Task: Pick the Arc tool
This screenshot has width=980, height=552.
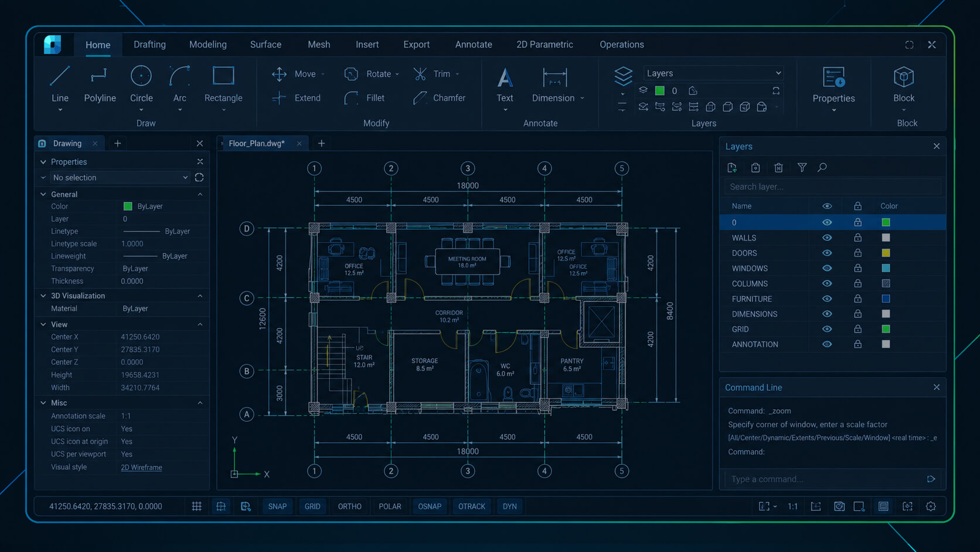Action: tap(180, 86)
